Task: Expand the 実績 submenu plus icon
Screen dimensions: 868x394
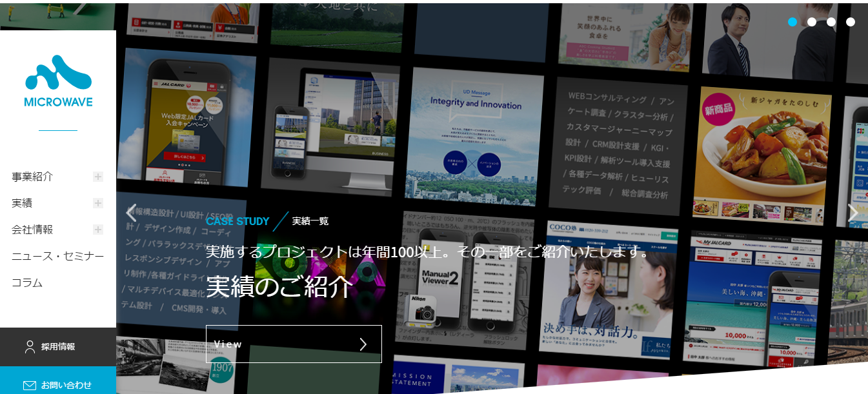Action: click(x=98, y=203)
